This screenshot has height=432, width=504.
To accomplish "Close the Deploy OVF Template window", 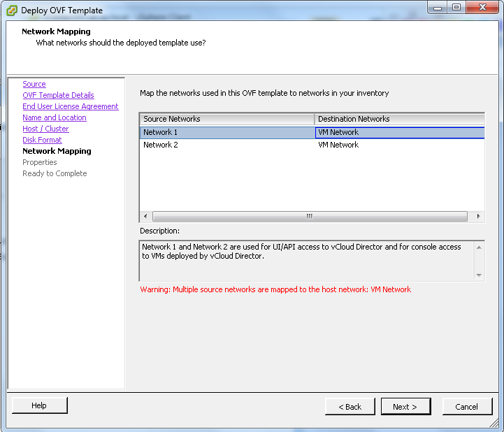I will click(482, 8).
